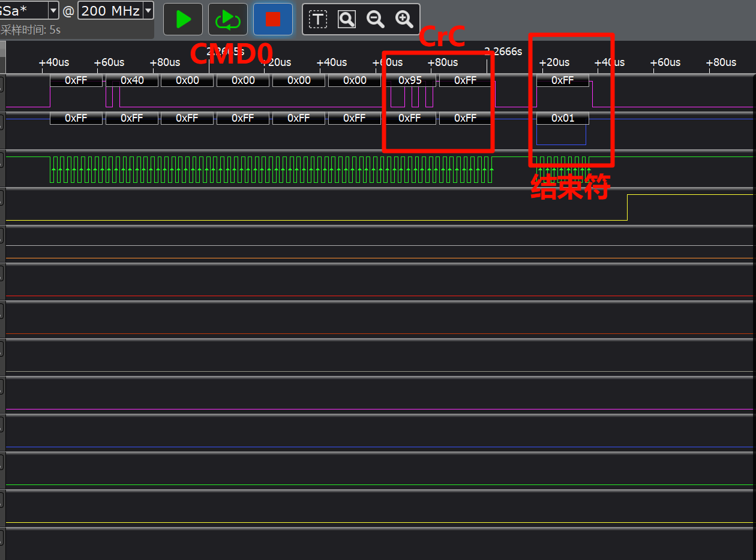Zoom out the waveform view

(376, 19)
